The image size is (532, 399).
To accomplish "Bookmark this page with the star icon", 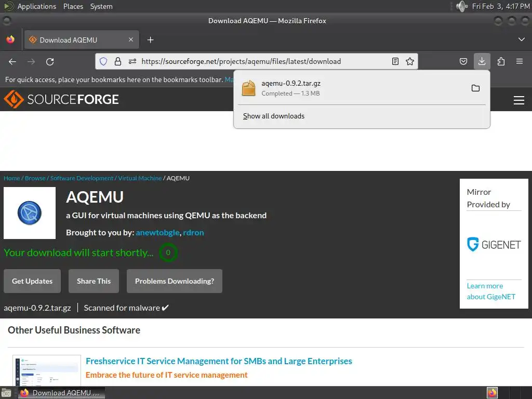I will coord(410,61).
